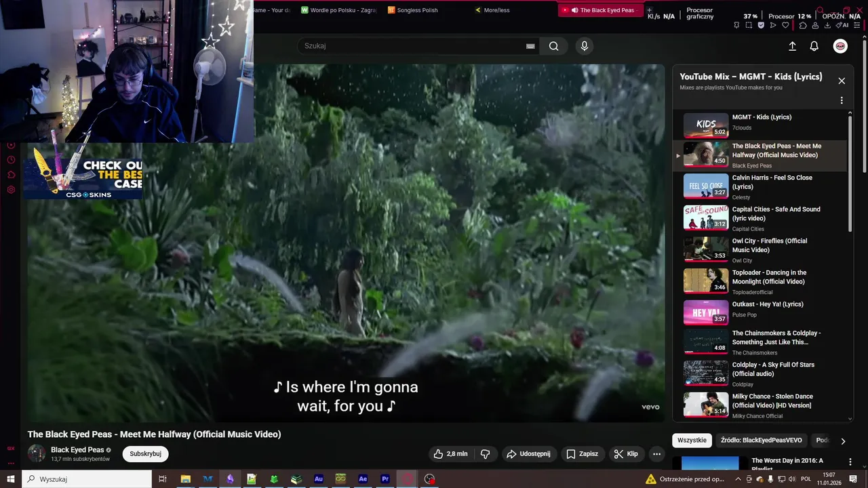Click the Subskrybuj button
The image size is (868, 488).
coord(146,454)
